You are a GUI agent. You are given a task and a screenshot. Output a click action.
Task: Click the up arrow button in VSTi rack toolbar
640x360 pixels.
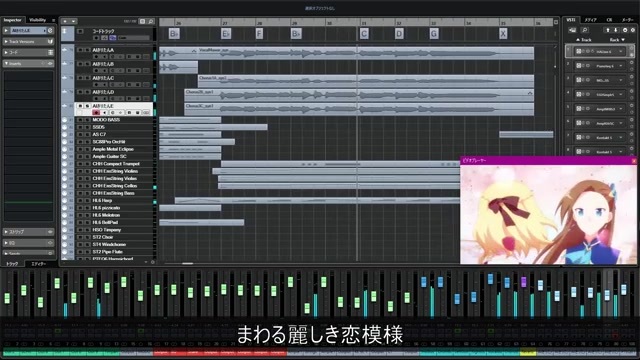(x=607, y=30)
